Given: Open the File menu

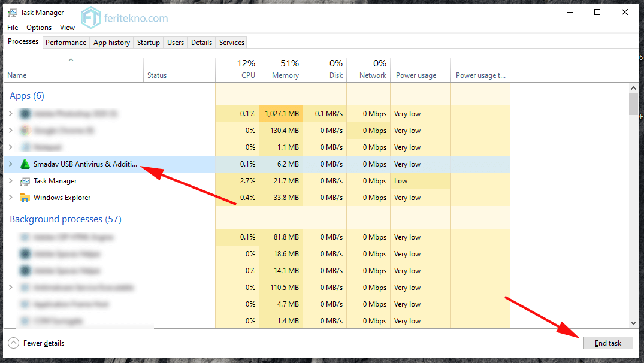Looking at the screenshot, I should coord(13,28).
